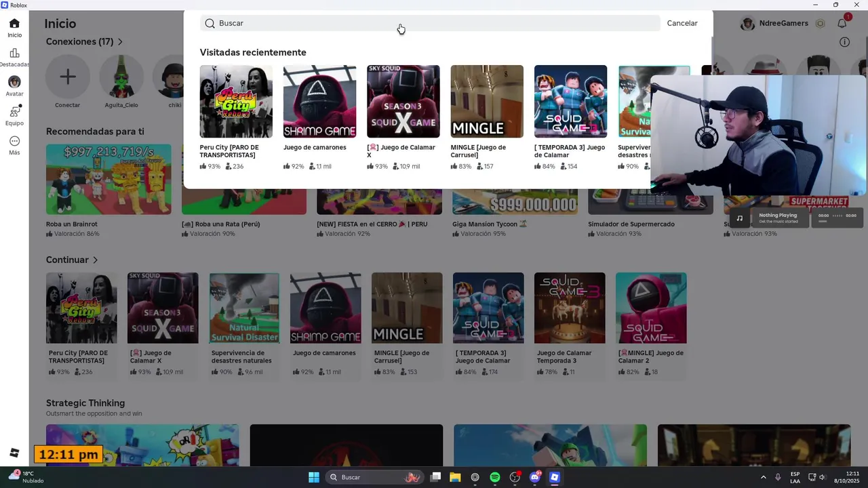Open MINGLE Juego de Calamar 2 under Continuar
Image resolution: width=868 pixels, height=488 pixels.
point(651,308)
